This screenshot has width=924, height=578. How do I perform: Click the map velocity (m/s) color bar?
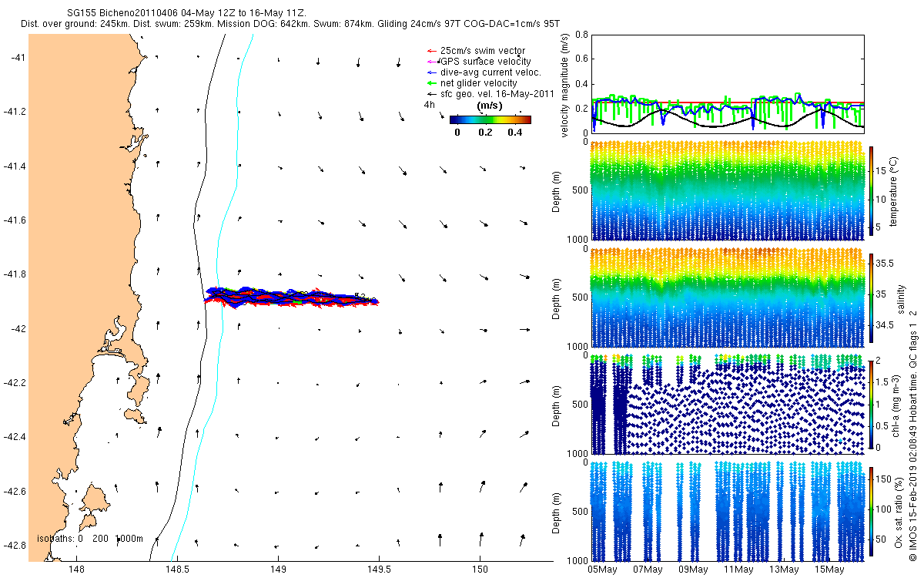pyautogui.click(x=490, y=119)
